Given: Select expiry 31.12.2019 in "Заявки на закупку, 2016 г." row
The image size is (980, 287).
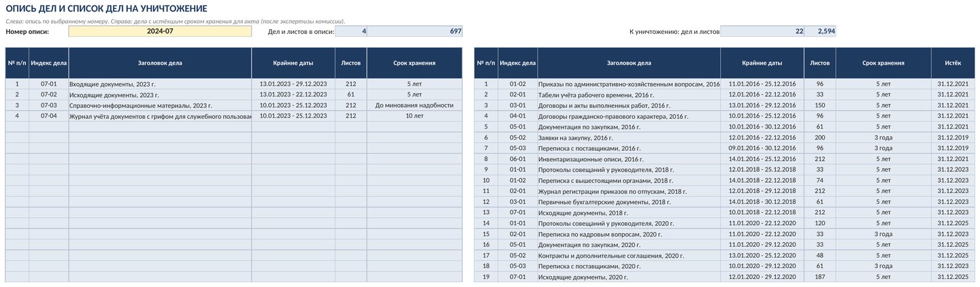Looking at the screenshot, I should (953, 137).
